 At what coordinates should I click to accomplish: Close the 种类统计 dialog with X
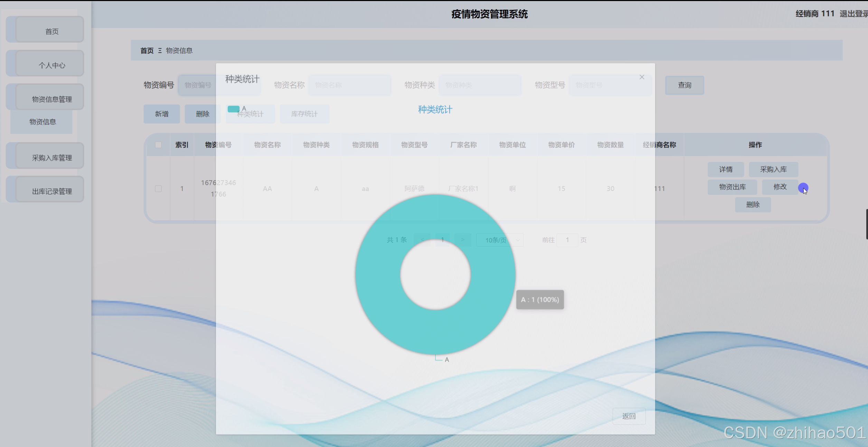pyautogui.click(x=642, y=77)
